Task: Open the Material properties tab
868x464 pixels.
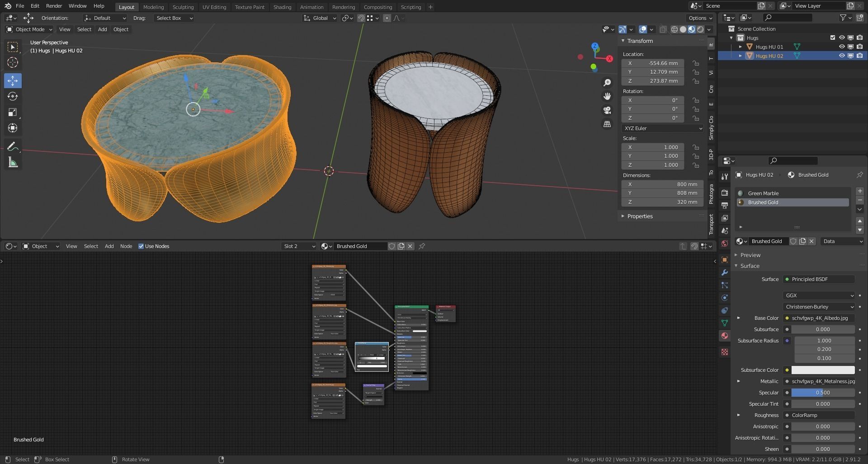Action: [x=725, y=336]
